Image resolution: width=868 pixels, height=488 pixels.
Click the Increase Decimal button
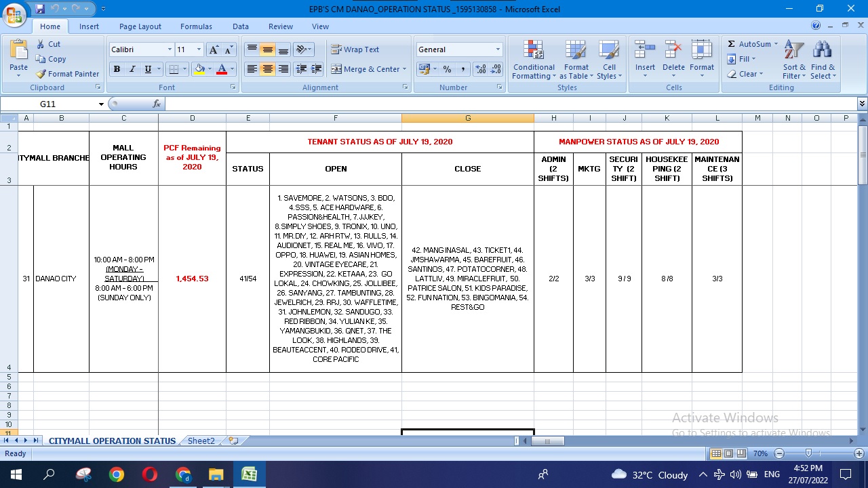coord(481,69)
